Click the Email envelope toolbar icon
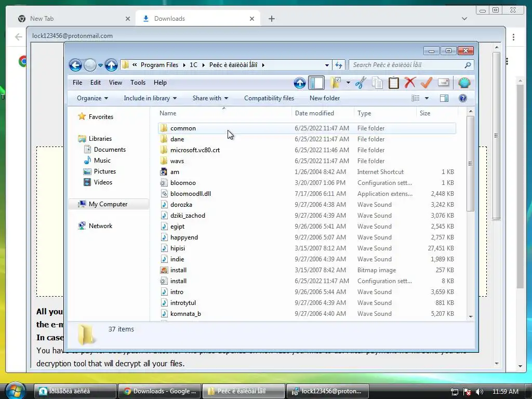The width and height of the screenshot is (532, 399). click(x=444, y=83)
